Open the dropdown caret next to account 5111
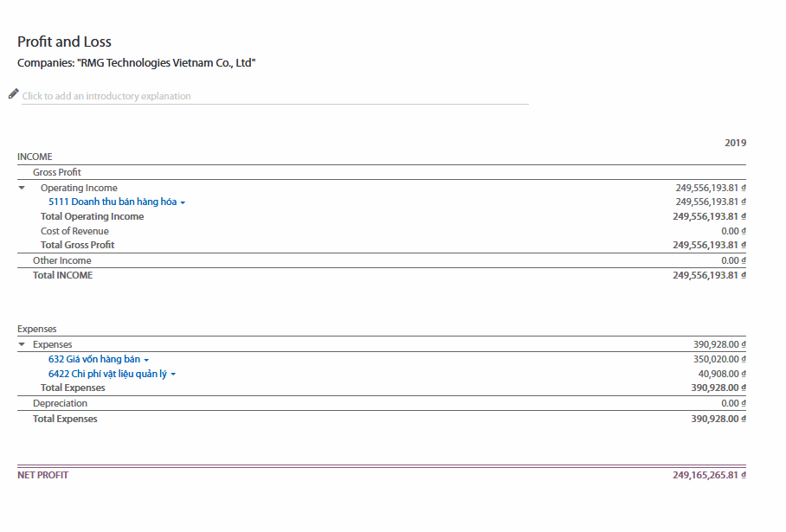 [x=183, y=202]
